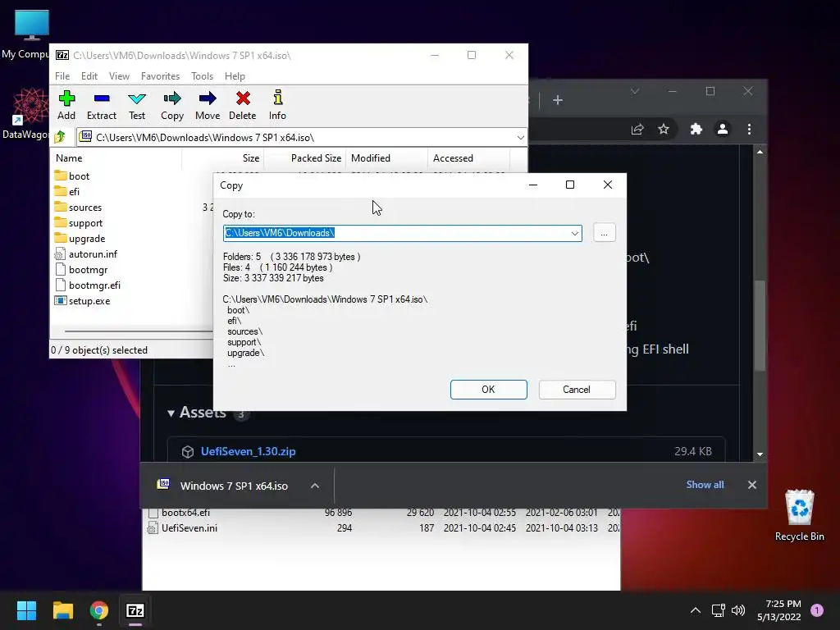Open the Recycle Bin desktop icon
This screenshot has width=840, height=630.
coord(799,515)
